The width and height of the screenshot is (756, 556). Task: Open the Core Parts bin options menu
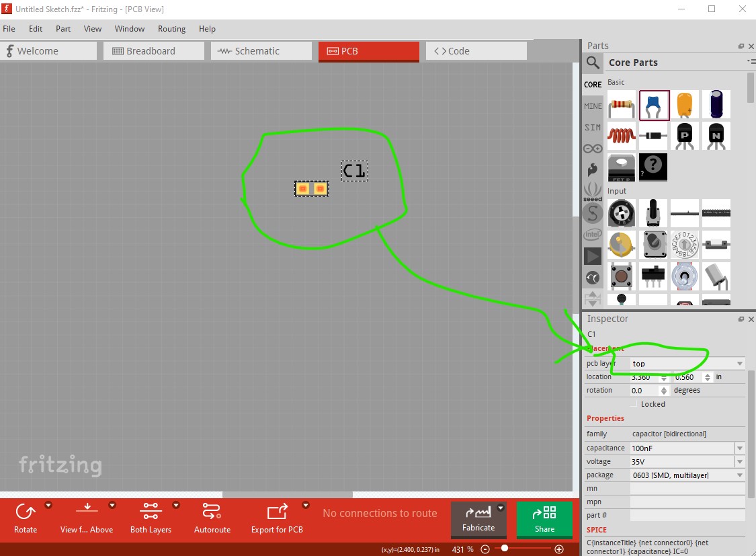coord(751,62)
